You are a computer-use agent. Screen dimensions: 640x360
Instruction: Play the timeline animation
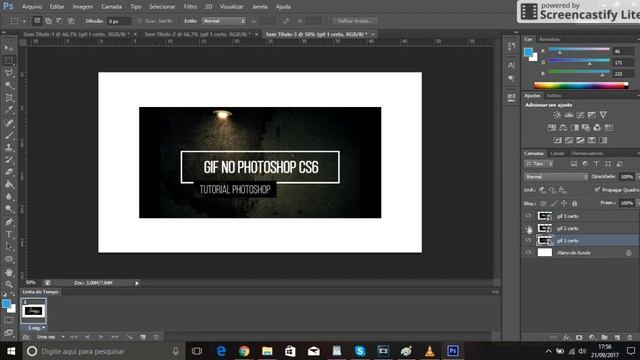click(x=101, y=337)
